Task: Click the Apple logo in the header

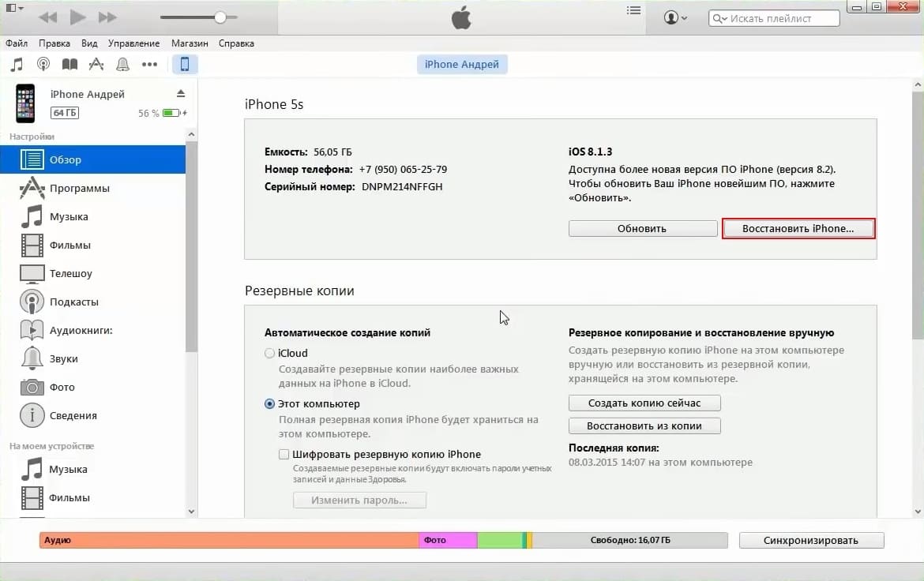Action: coord(461,17)
